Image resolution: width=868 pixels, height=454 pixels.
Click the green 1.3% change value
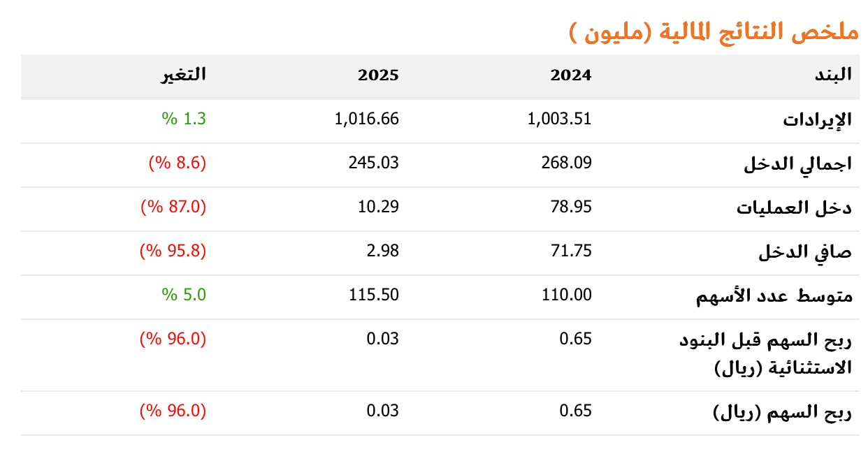pyautogui.click(x=185, y=119)
